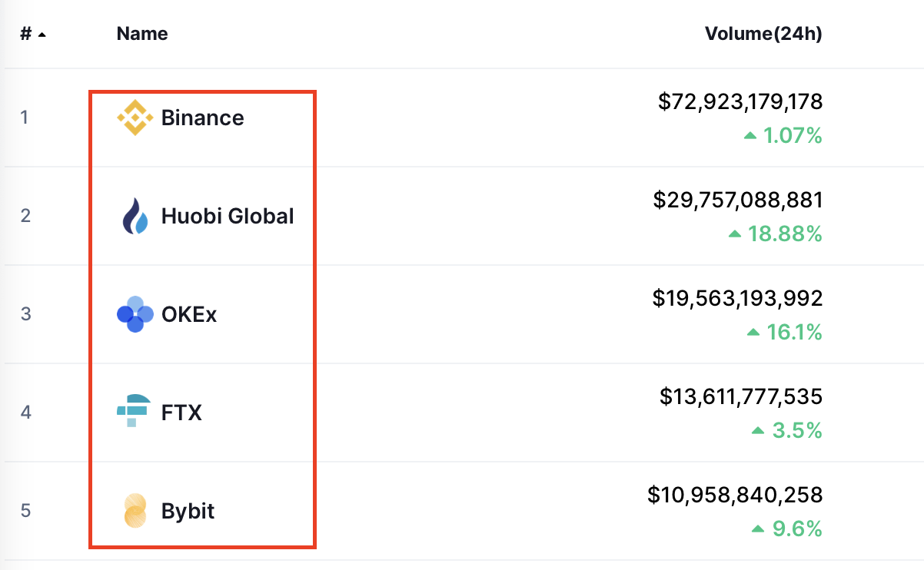Sort by the Name column header
924x570 pixels.
142,34
